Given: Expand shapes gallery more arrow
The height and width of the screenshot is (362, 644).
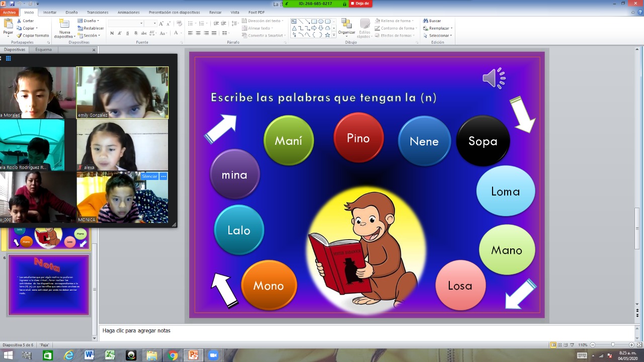Looking at the screenshot, I should tap(334, 36).
